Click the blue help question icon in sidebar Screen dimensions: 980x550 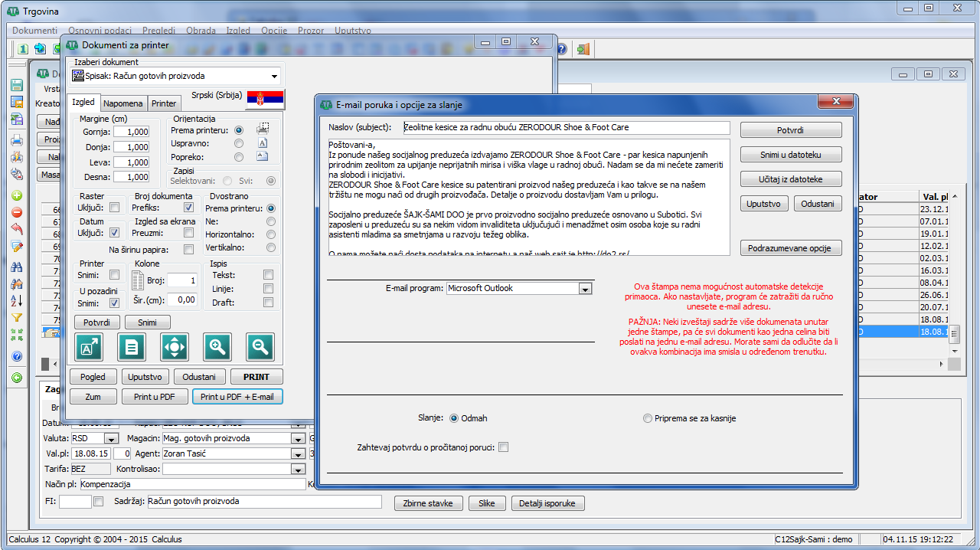click(16, 356)
